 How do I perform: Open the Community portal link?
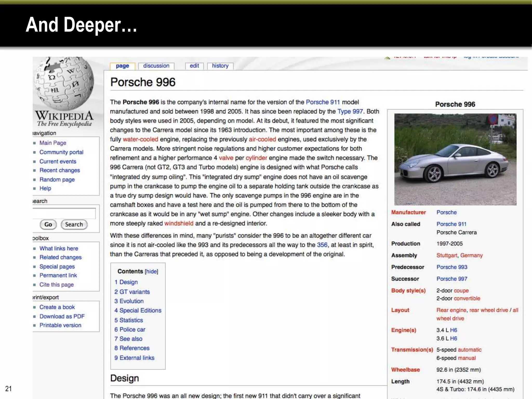click(61, 152)
